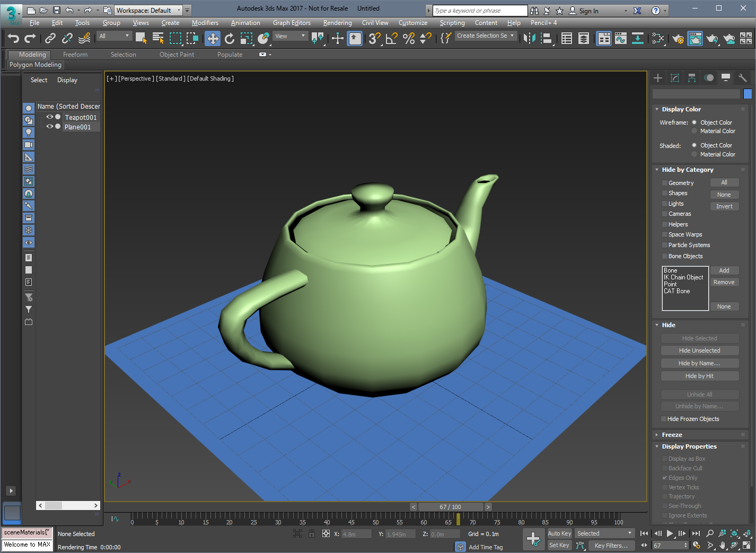Viewport: 756px width, 553px height.
Task: Hide Teapot001 using its eye icon
Action: tap(50, 117)
